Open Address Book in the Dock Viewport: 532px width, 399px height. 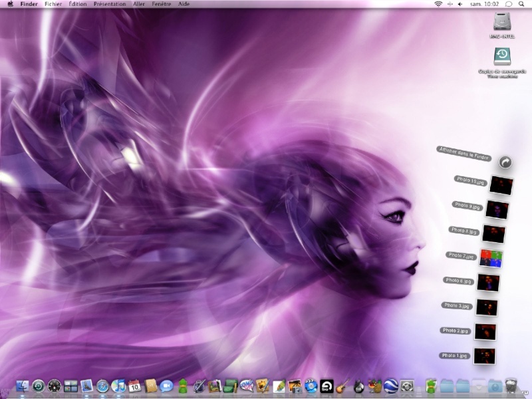click(x=151, y=386)
